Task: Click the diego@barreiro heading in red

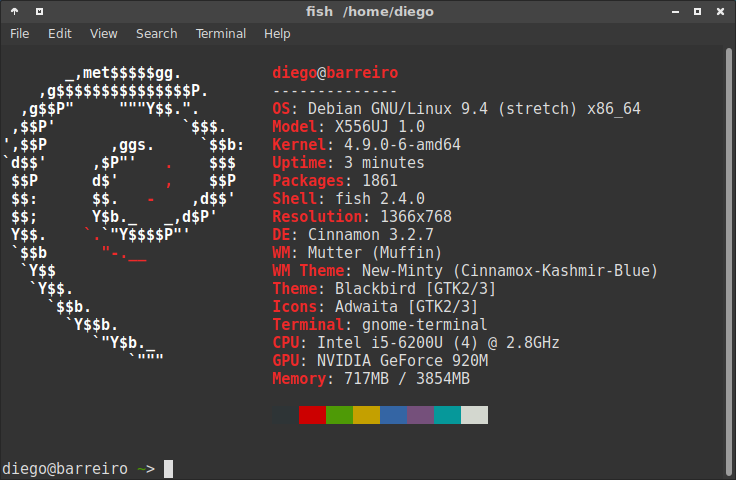Action: click(335, 73)
